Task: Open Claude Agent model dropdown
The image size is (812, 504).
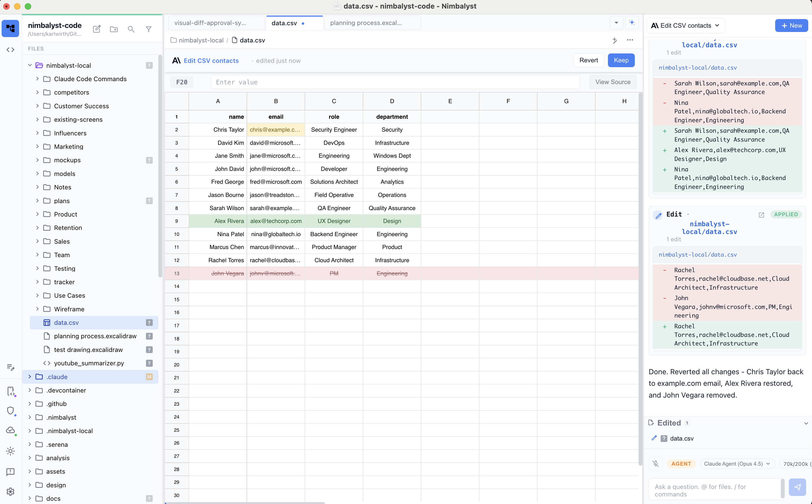Action: [737, 464]
